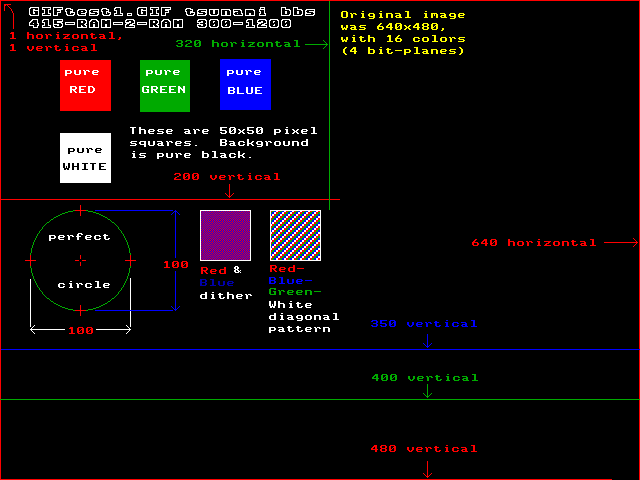This screenshot has width=640, height=480.
Task: Select the Red & Blue dither swatch
Action: 225,236
